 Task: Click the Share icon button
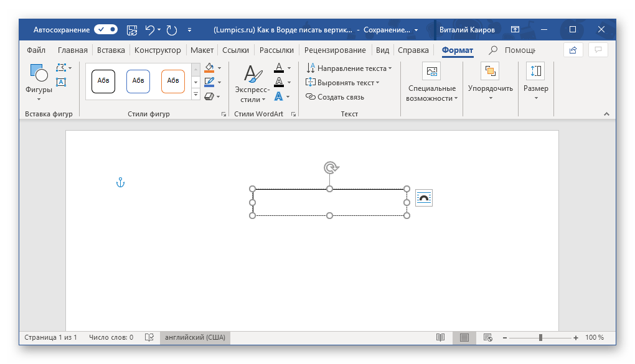573,50
